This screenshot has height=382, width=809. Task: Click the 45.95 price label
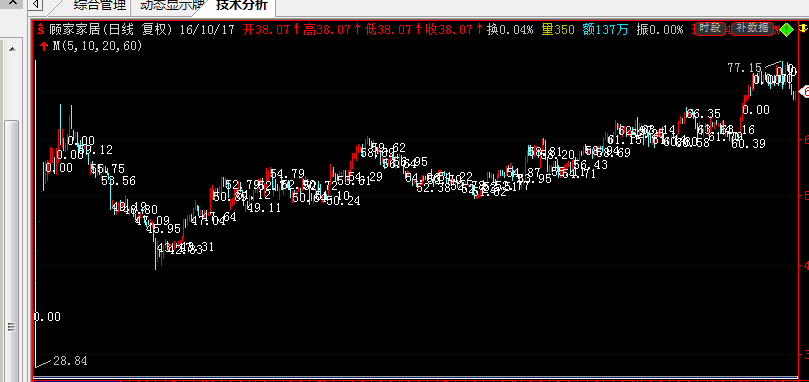click(x=164, y=228)
